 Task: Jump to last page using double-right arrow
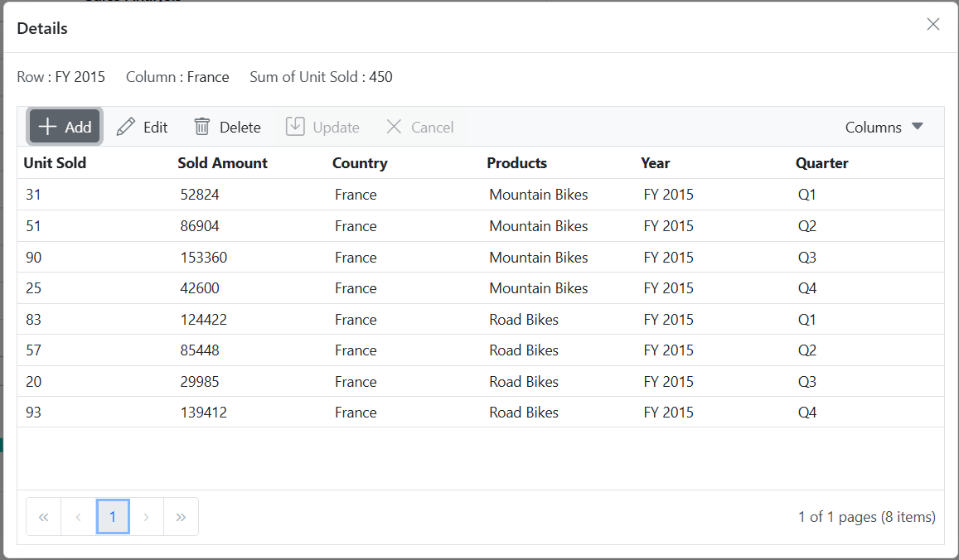[x=182, y=516]
